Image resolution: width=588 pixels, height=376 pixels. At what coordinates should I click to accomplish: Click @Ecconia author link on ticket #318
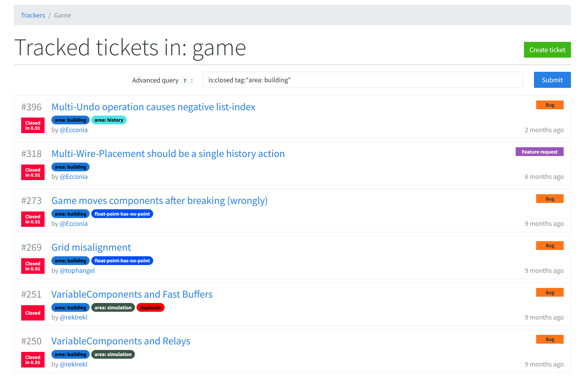tap(74, 177)
